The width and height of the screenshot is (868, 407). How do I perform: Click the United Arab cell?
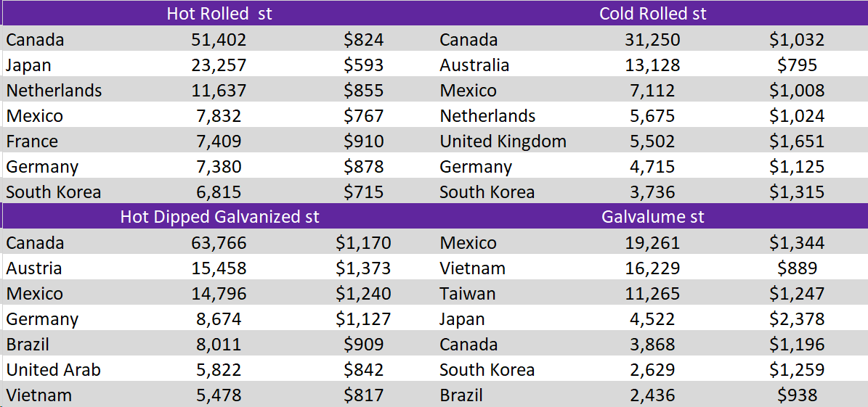53,369
